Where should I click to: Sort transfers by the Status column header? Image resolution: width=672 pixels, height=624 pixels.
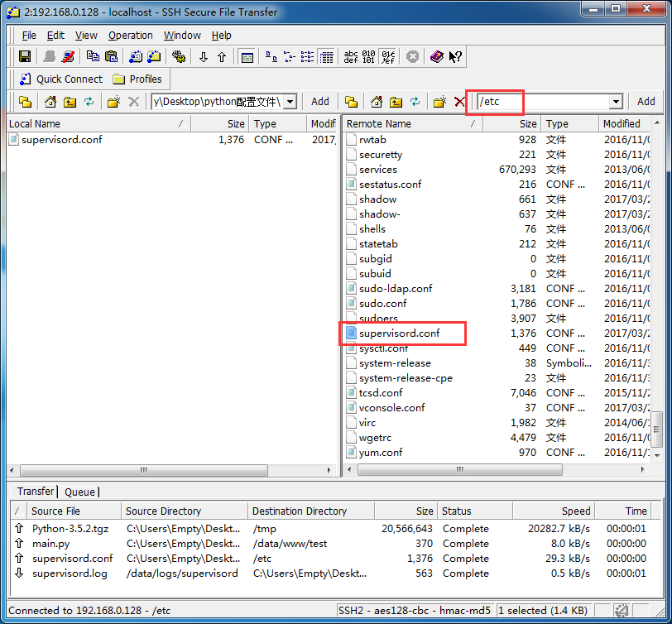pyautogui.click(x=475, y=511)
